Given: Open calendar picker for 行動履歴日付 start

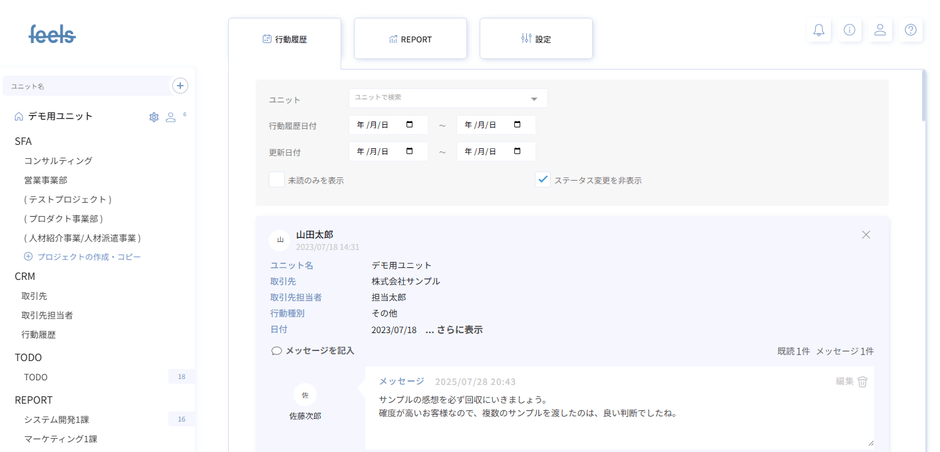Looking at the screenshot, I should click(409, 125).
